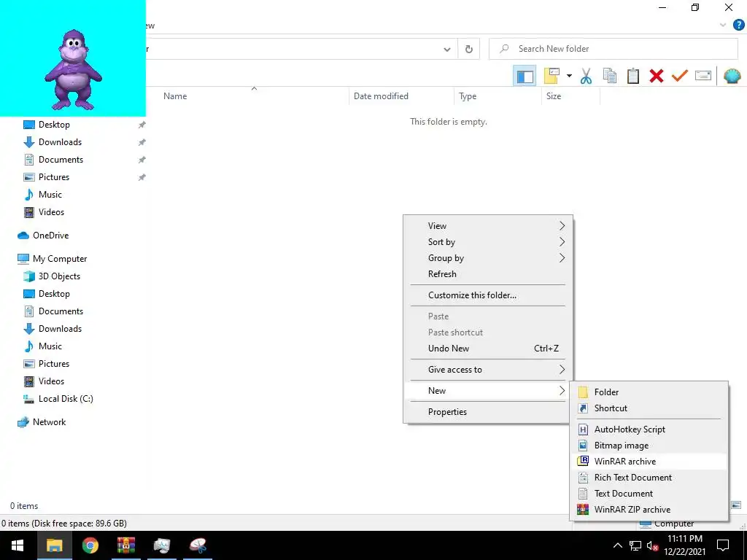Show hidden system tray icons
Image resolution: width=747 pixels, height=560 pixels.
pos(617,545)
